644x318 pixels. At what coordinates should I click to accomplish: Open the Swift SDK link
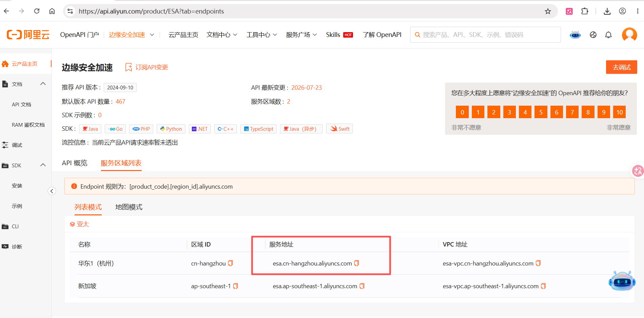click(x=340, y=129)
